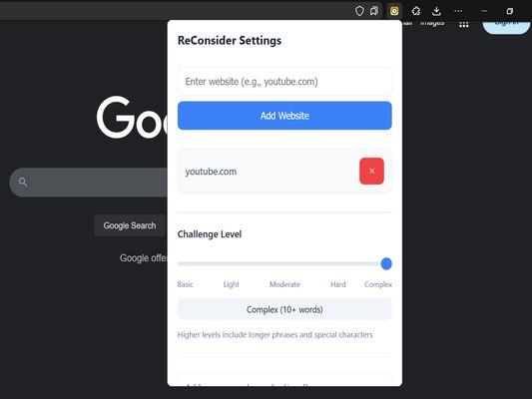Click the Add Website button
Viewport: 532px width, 399px height.
284,116
